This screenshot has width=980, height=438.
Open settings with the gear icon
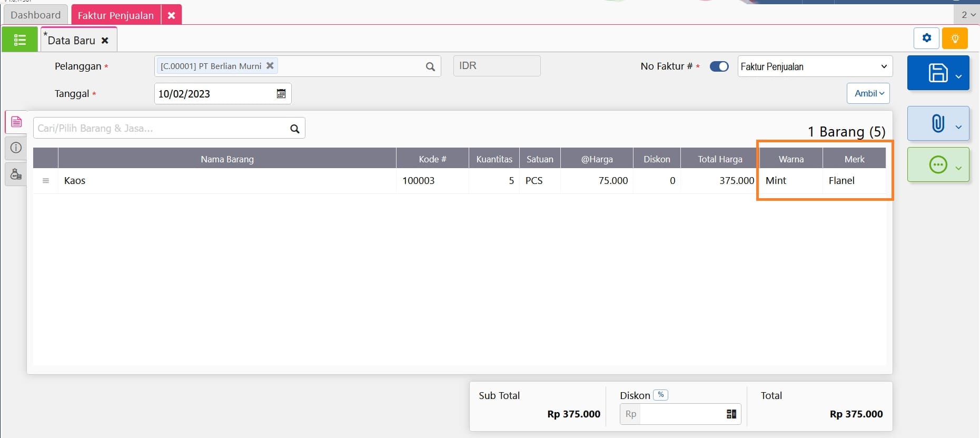point(926,38)
